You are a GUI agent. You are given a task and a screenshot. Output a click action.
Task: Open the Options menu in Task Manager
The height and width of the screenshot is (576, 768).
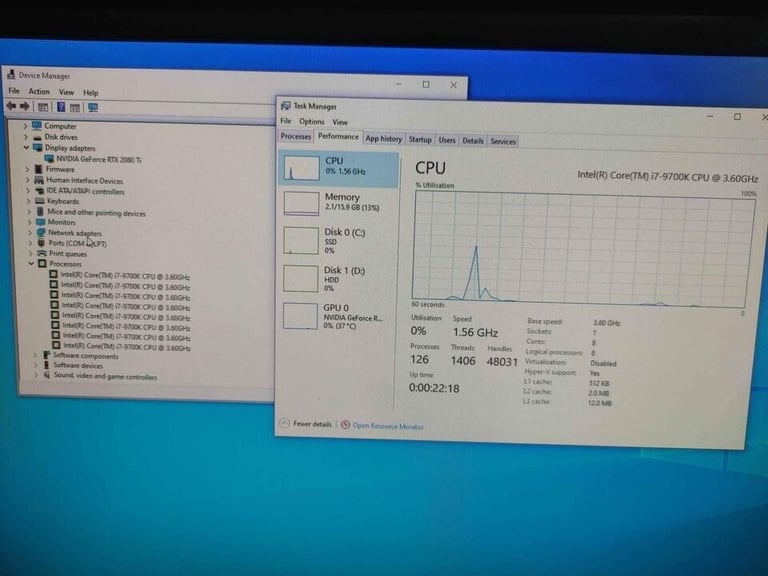pos(312,121)
